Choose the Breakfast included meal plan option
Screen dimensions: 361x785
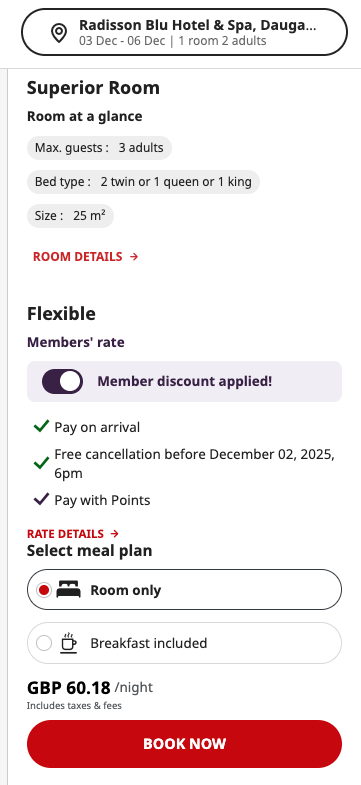click(184, 643)
